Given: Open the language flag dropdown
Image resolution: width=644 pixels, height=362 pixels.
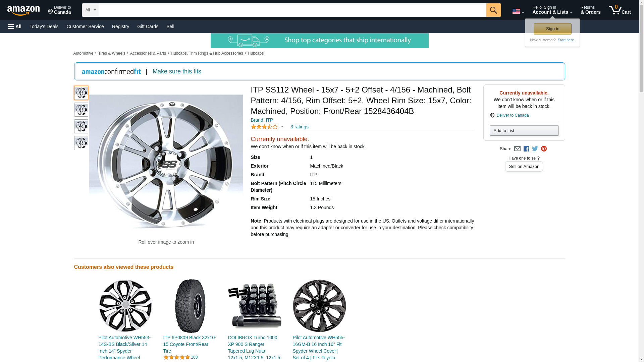Looking at the screenshot, I should tap(518, 11).
